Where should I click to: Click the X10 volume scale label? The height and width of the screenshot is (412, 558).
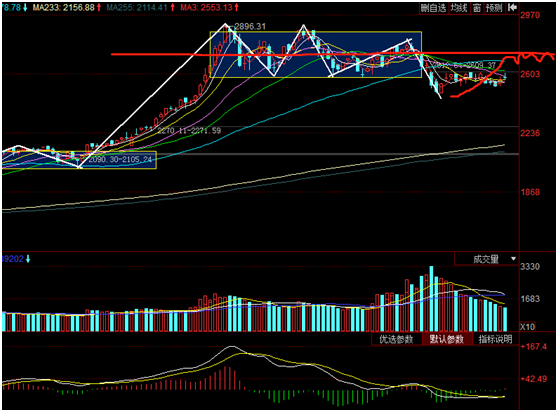[527, 326]
